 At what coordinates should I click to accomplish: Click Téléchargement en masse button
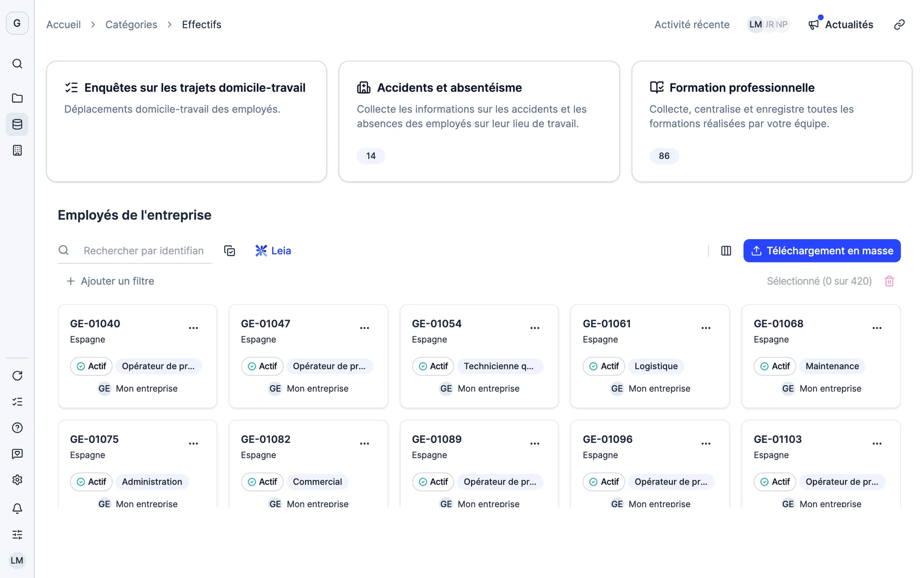[822, 251]
